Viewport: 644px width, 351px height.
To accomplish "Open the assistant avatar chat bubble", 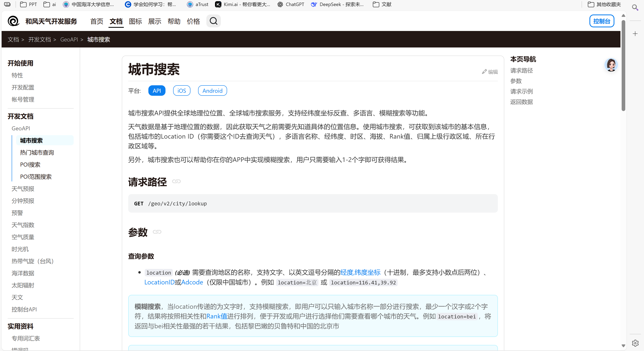I will [611, 65].
